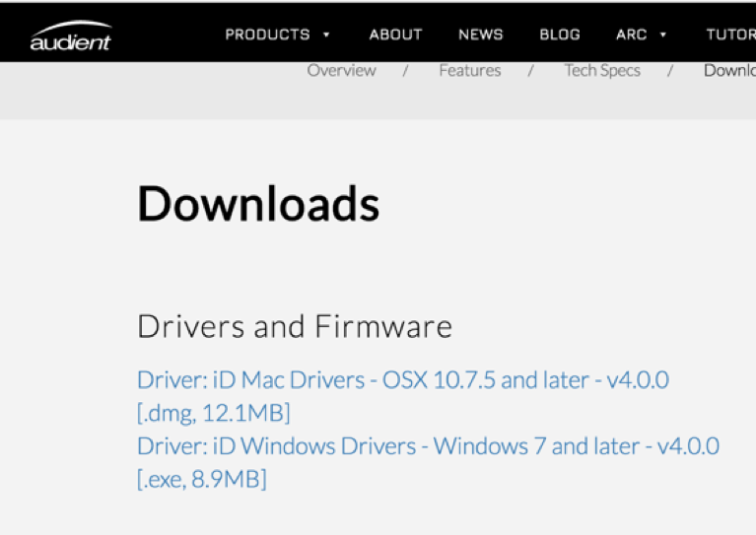Open the News page
Image resolution: width=756 pixels, height=535 pixels.
point(481,34)
